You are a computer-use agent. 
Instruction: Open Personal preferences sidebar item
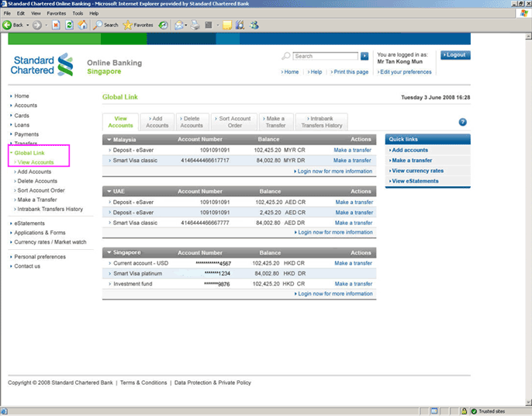coord(40,257)
